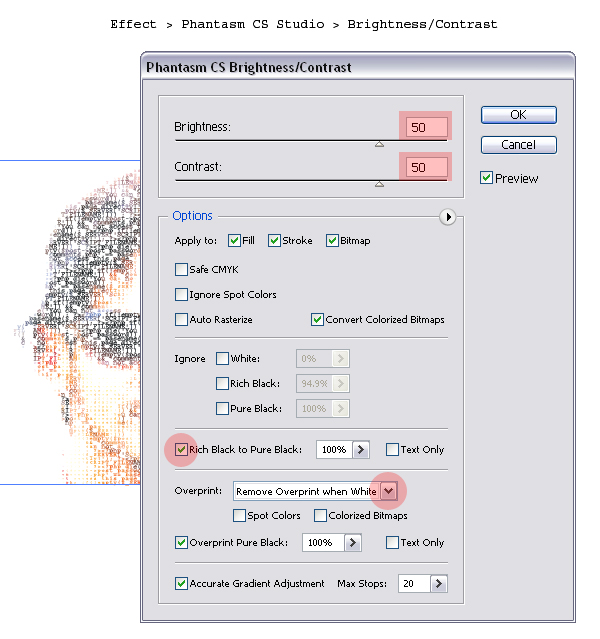
Task: Check Text Only beside Overprint Pure Black
Action: click(x=392, y=542)
